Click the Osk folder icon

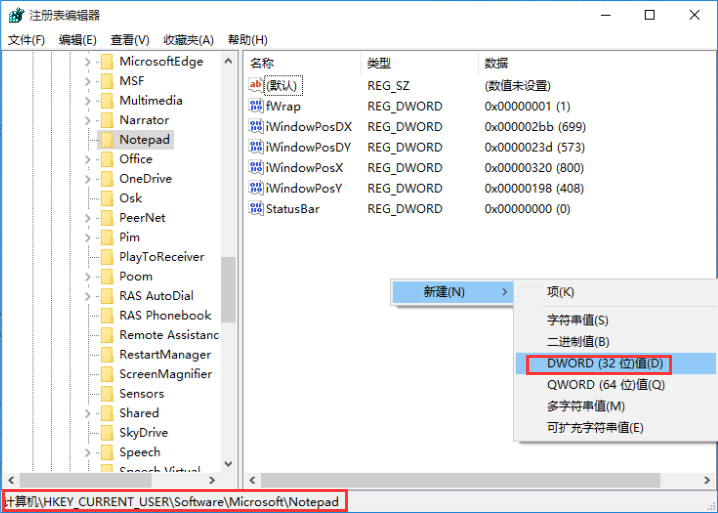[x=107, y=198]
